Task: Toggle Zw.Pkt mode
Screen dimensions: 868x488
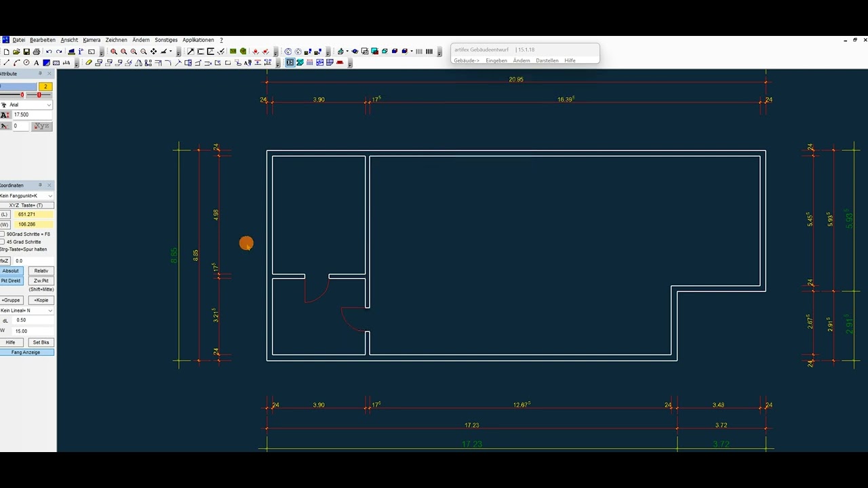Action: [x=41, y=280]
